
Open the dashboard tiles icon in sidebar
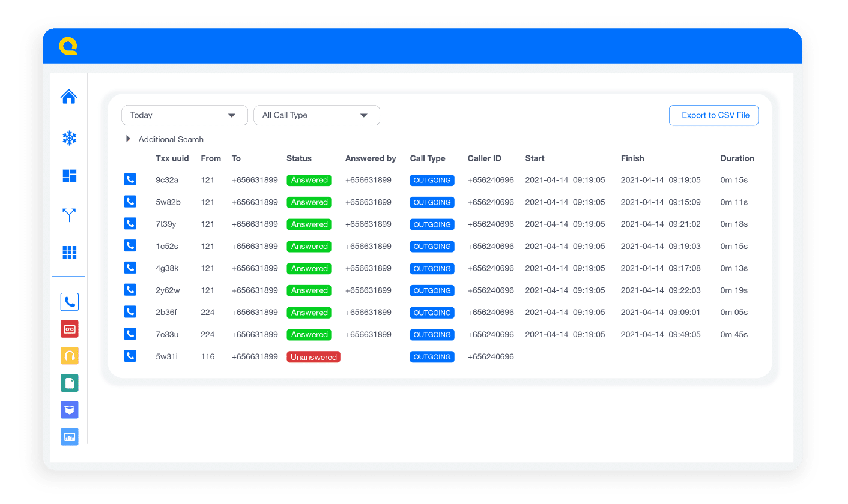tap(70, 176)
